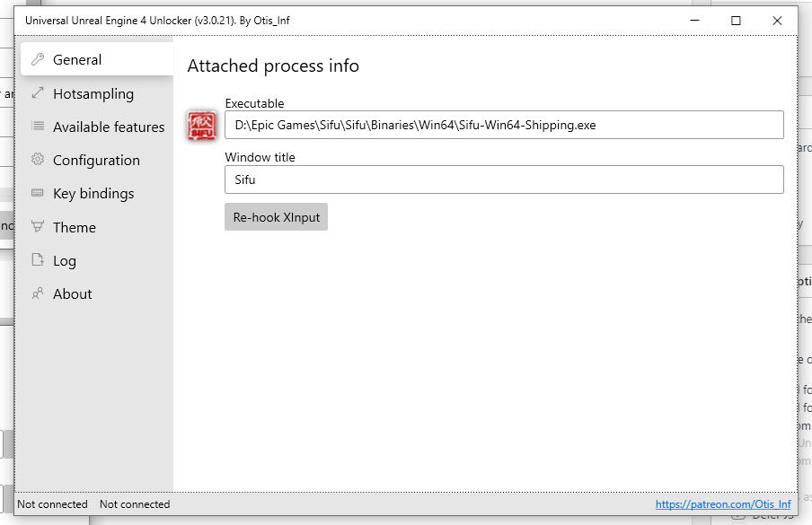Open the patreon.com/Otis_Inf link
812x525 pixels.
723,504
